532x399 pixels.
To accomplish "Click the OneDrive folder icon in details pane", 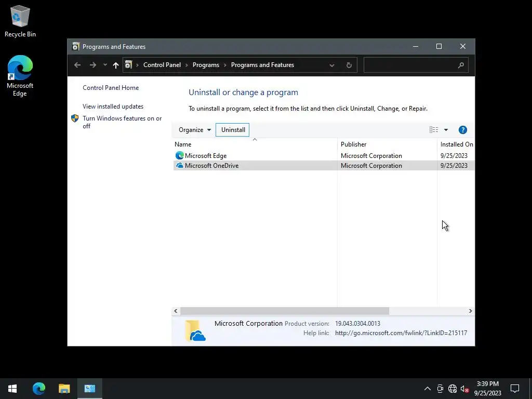I will (195, 330).
